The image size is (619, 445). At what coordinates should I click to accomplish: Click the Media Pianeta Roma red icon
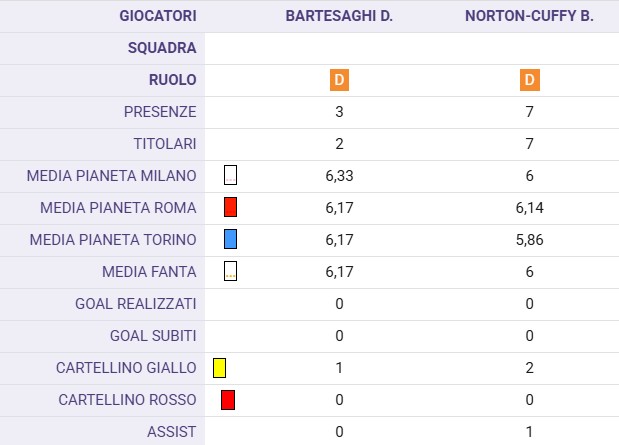click(x=230, y=208)
